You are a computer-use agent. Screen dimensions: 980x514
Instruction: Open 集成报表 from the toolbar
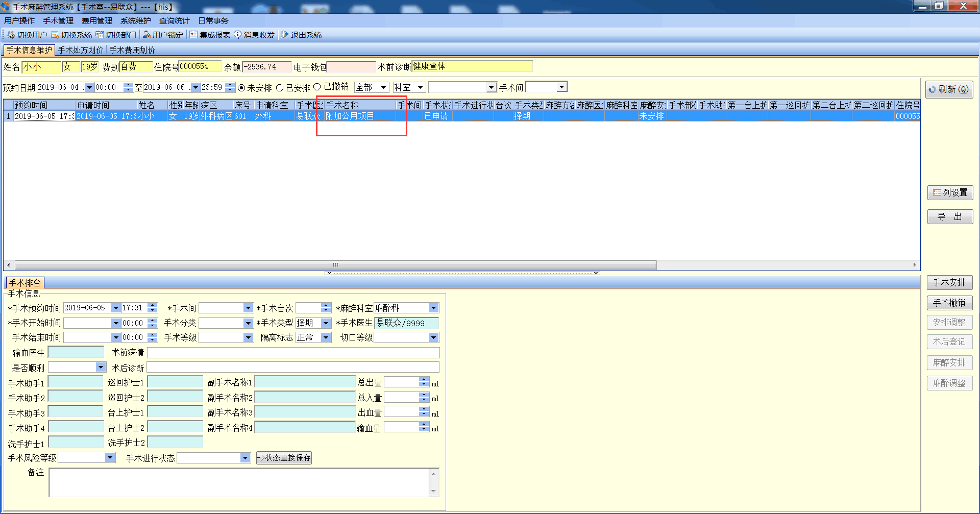coord(210,35)
